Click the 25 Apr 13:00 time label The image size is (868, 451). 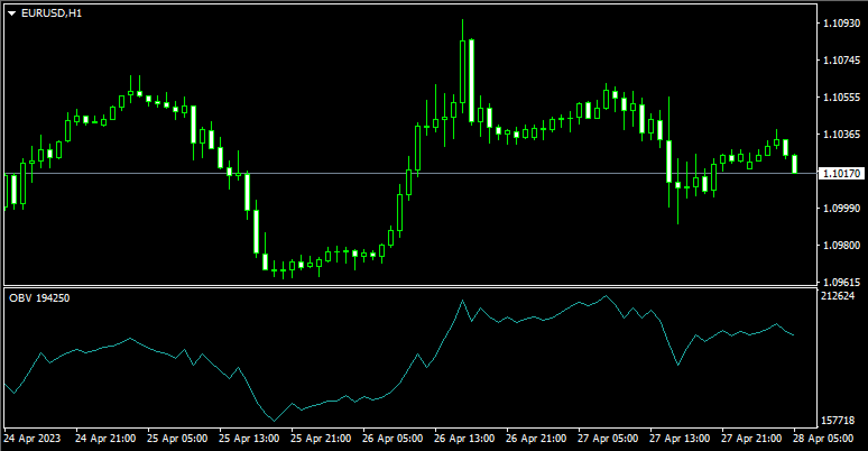click(x=250, y=438)
